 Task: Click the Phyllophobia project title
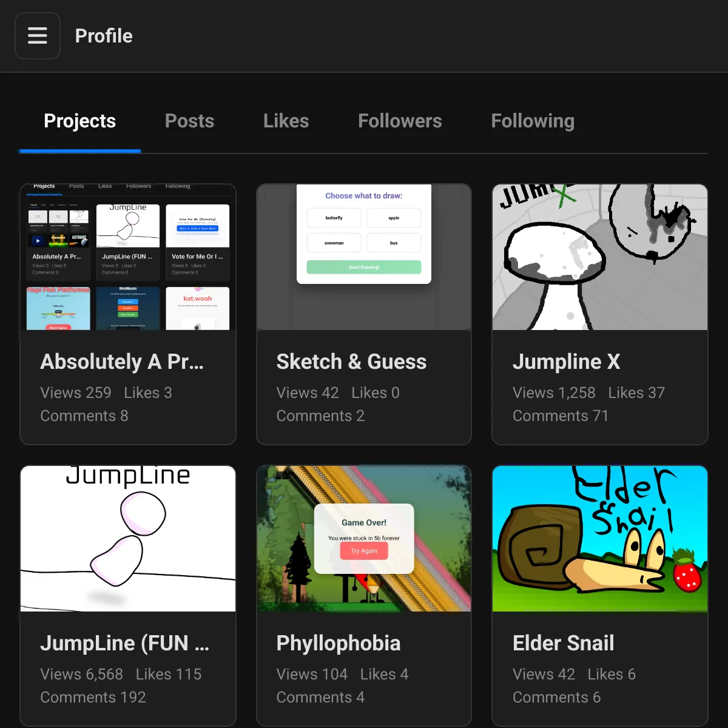338,643
